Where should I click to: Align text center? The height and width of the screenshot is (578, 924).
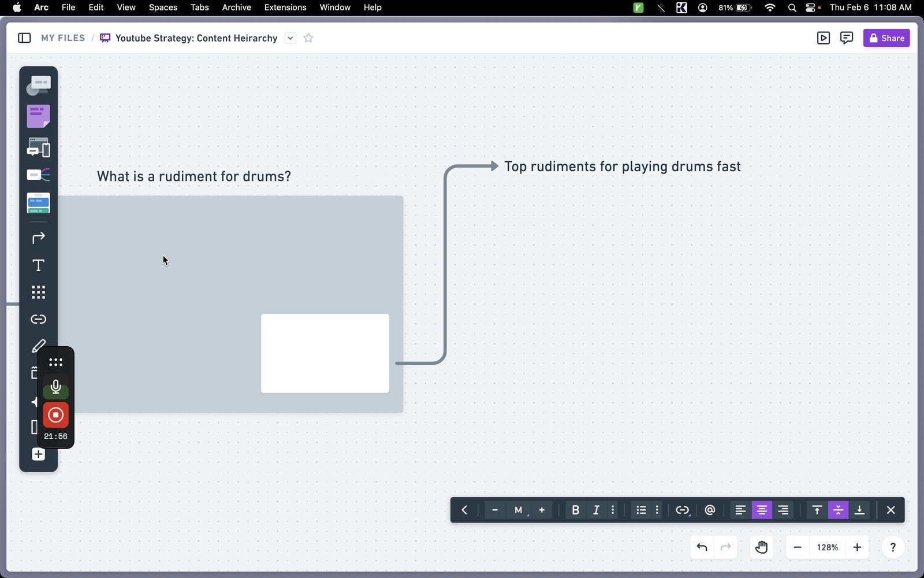762,510
